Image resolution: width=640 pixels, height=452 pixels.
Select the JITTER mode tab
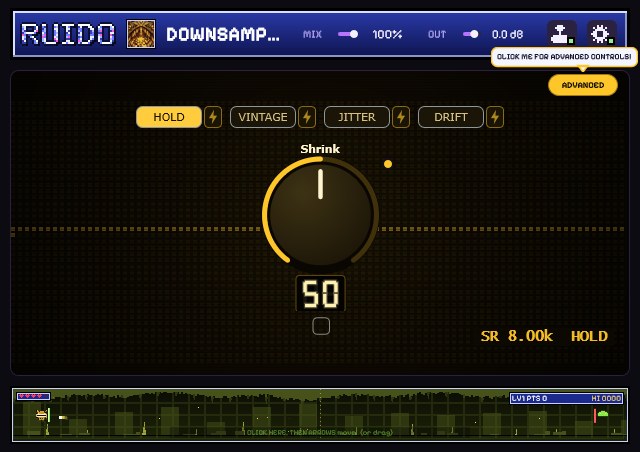pos(356,117)
